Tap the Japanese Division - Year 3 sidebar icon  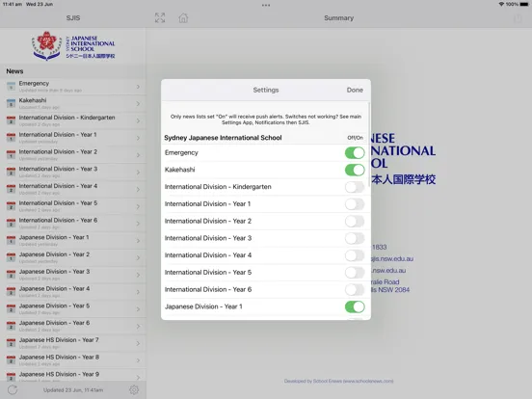(12, 275)
